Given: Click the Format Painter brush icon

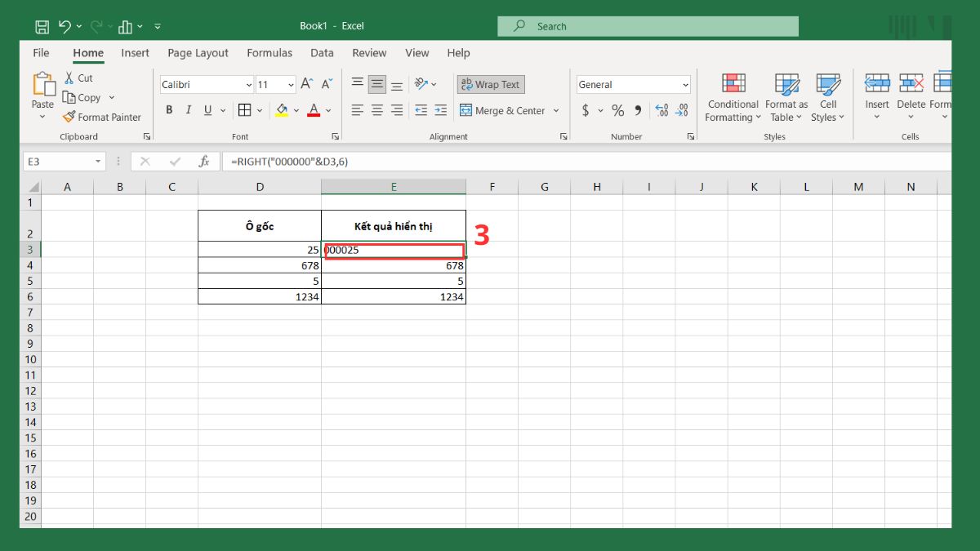Looking at the screenshot, I should coord(69,117).
